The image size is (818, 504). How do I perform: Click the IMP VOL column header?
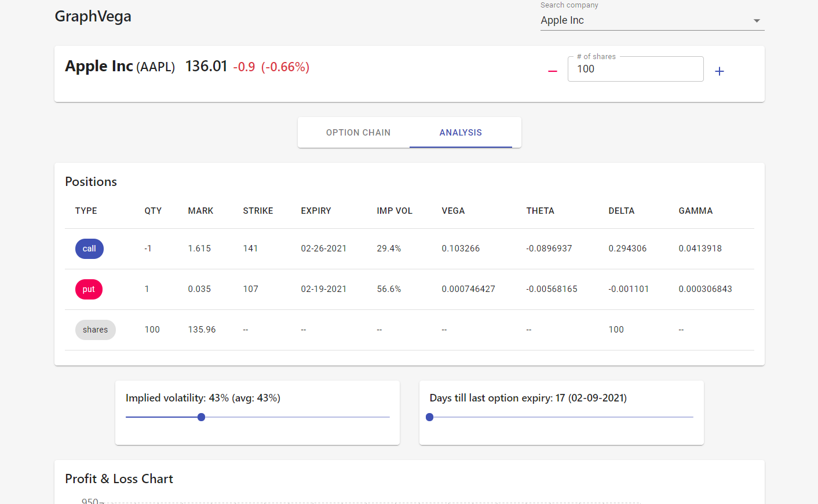click(395, 211)
